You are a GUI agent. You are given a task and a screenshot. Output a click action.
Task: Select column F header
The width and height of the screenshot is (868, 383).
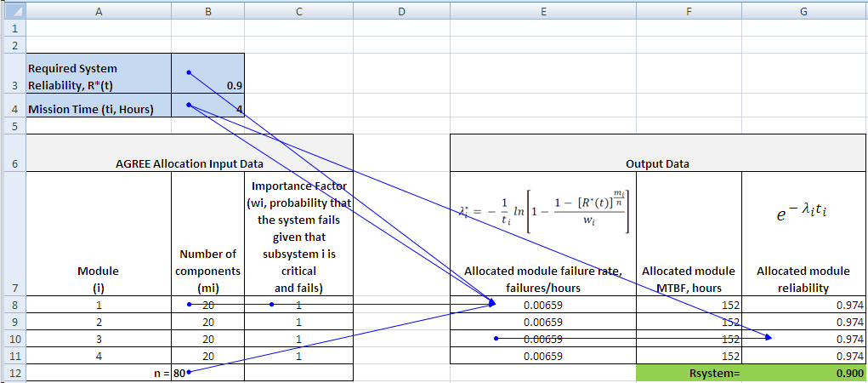pyautogui.click(x=689, y=10)
